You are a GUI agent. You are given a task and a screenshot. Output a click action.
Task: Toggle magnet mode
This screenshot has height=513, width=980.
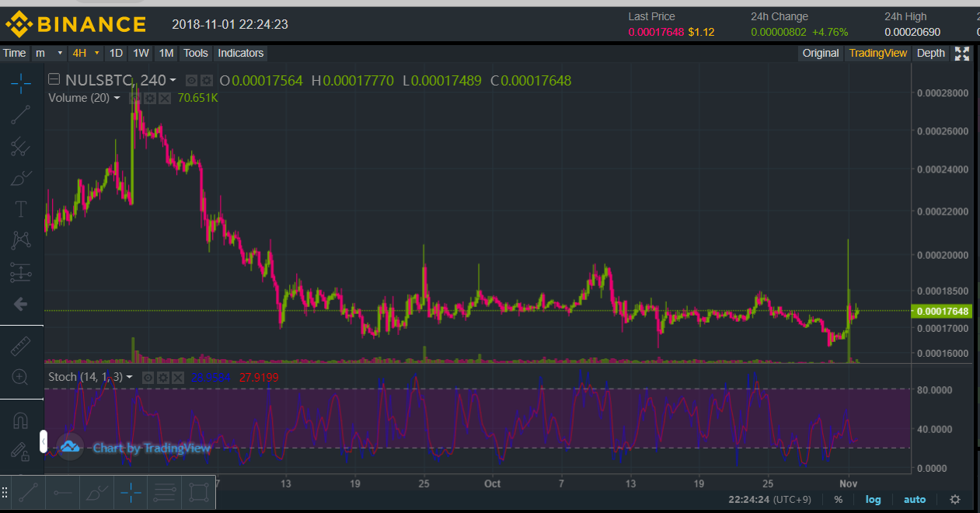[x=21, y=421]
